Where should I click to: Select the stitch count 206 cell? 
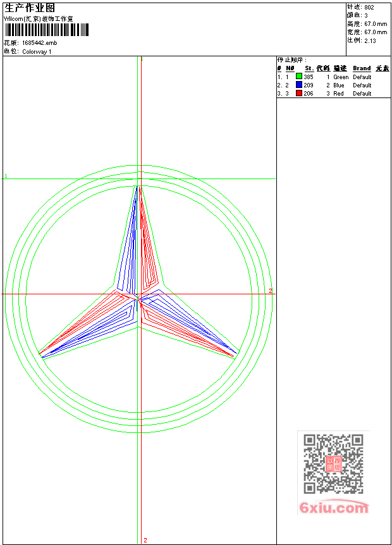click(309, 94)
